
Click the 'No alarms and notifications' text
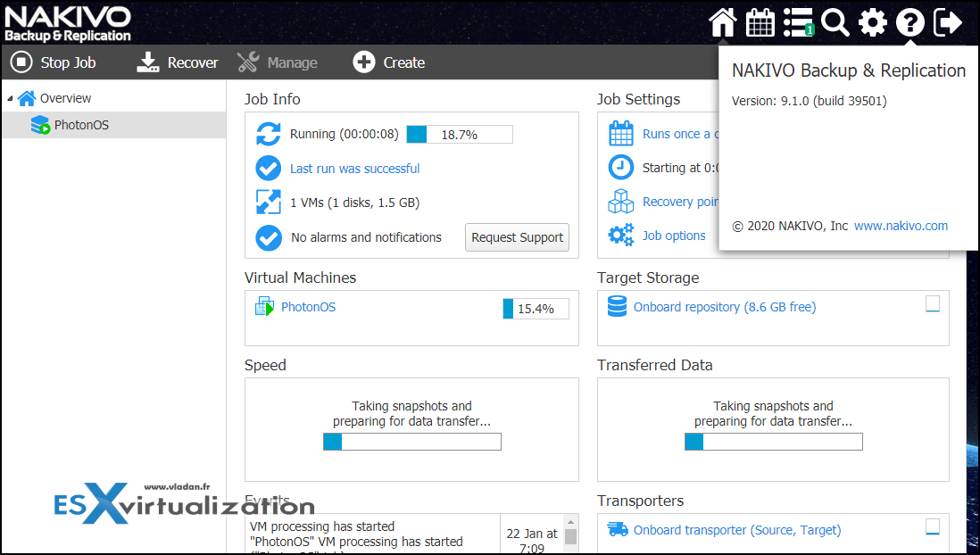[366, 237]
